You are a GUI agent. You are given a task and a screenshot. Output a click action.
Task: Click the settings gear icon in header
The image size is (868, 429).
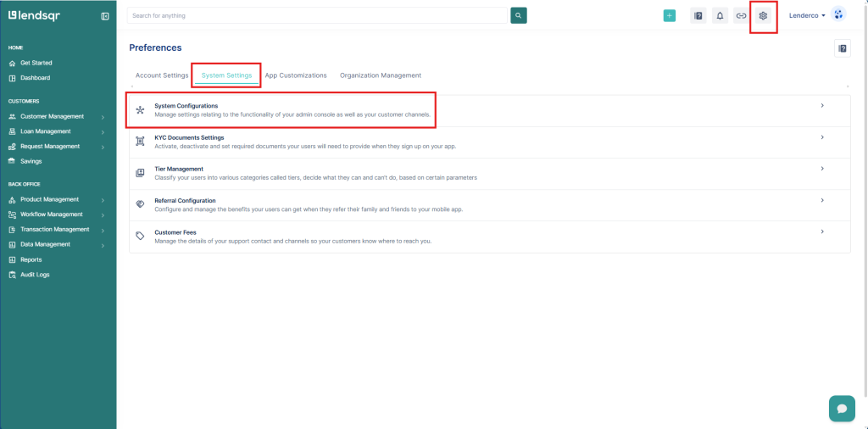click(x=763, y=15)
